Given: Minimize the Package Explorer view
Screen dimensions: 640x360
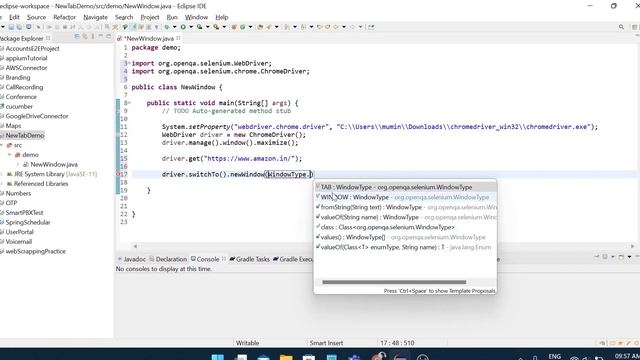Looking at the screenshot, I should 101,37.
